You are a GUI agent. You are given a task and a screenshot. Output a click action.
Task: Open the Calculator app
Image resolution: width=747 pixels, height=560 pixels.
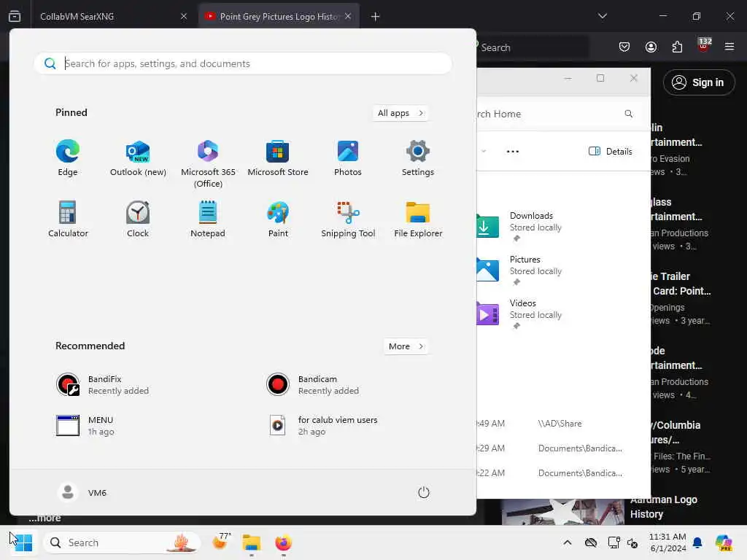click(x=68, y=219)
